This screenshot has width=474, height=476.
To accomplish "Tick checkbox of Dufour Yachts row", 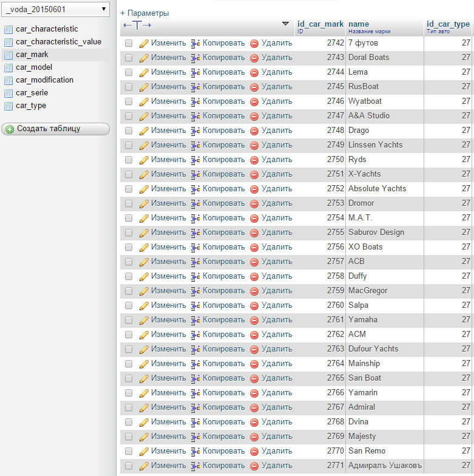I will [x=129, y=349].
